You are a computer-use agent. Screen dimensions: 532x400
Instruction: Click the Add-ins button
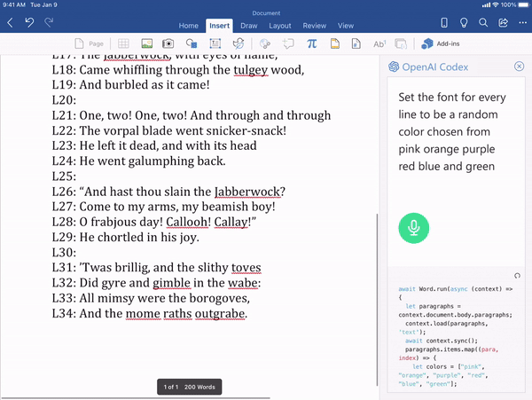(440, 43)
